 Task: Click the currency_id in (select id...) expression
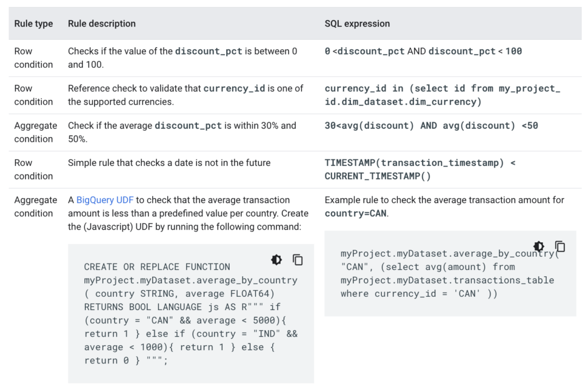[x=443, y=95]
